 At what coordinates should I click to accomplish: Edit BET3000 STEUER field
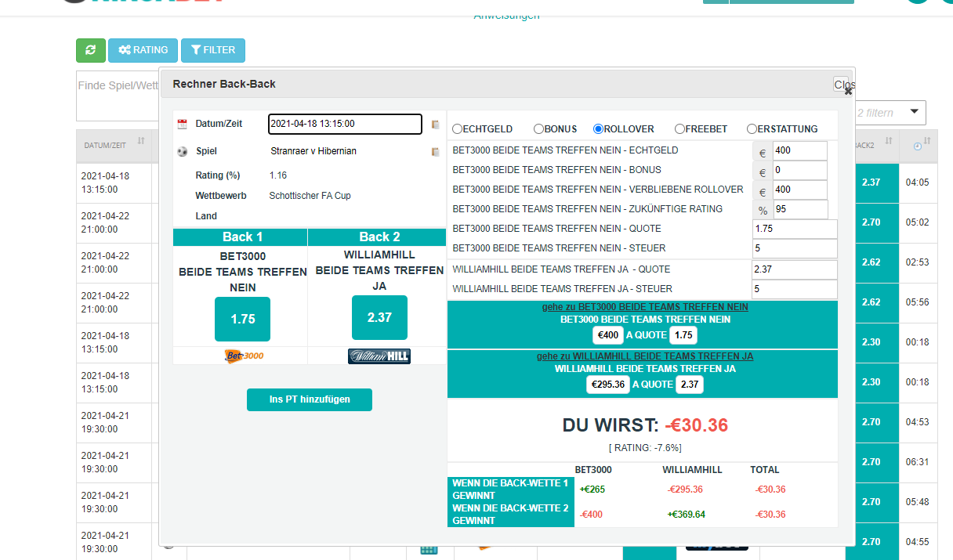[x=795, y=249]
